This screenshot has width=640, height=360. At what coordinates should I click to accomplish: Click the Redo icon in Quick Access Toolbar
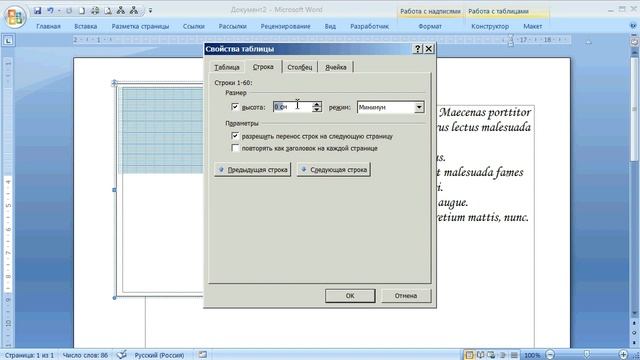(69, 11)
